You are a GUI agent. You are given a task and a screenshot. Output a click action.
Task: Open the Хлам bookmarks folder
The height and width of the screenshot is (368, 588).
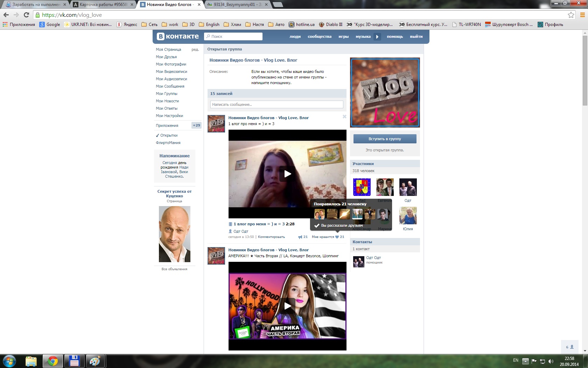tap(232, 25)
